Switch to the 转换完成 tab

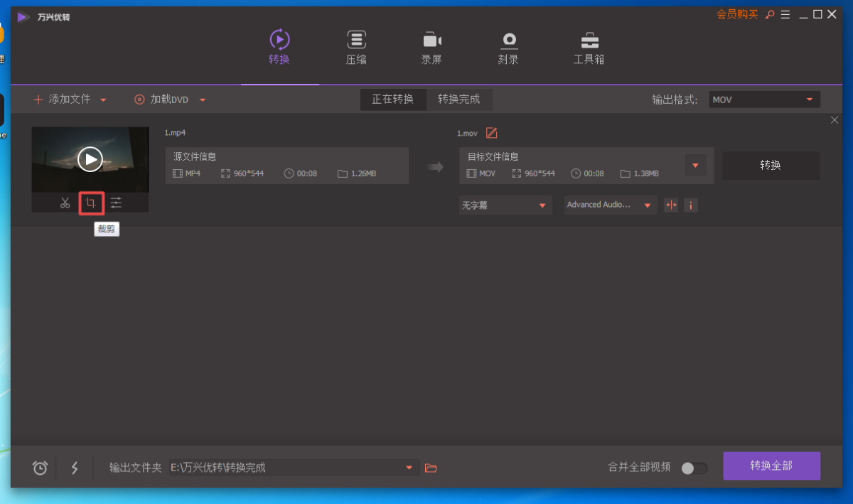pyautogui.click(x=458, y=100)
